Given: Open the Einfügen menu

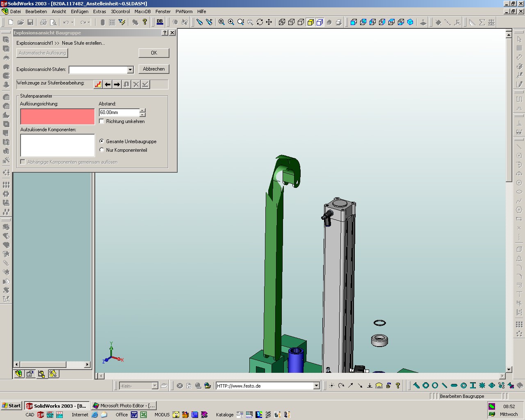Looking at the screenshot, I should [x=80, y=11].
